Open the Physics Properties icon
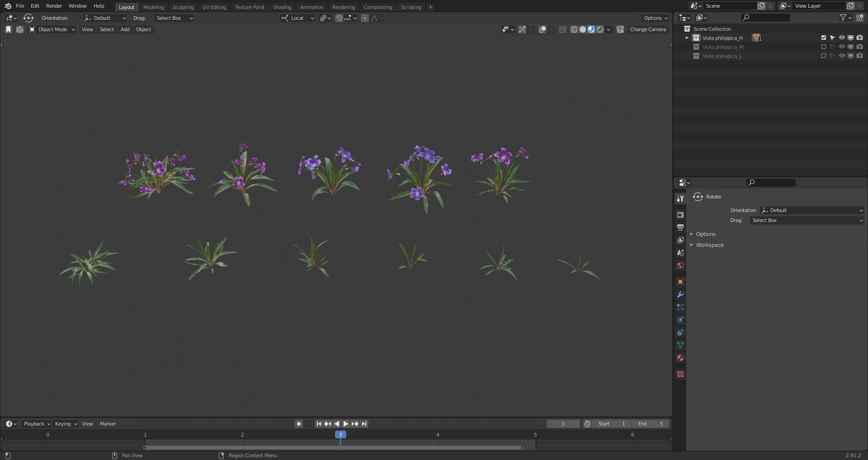Image resolution: width=868 pixels, height=460 pixels. (x=680, y=320)
